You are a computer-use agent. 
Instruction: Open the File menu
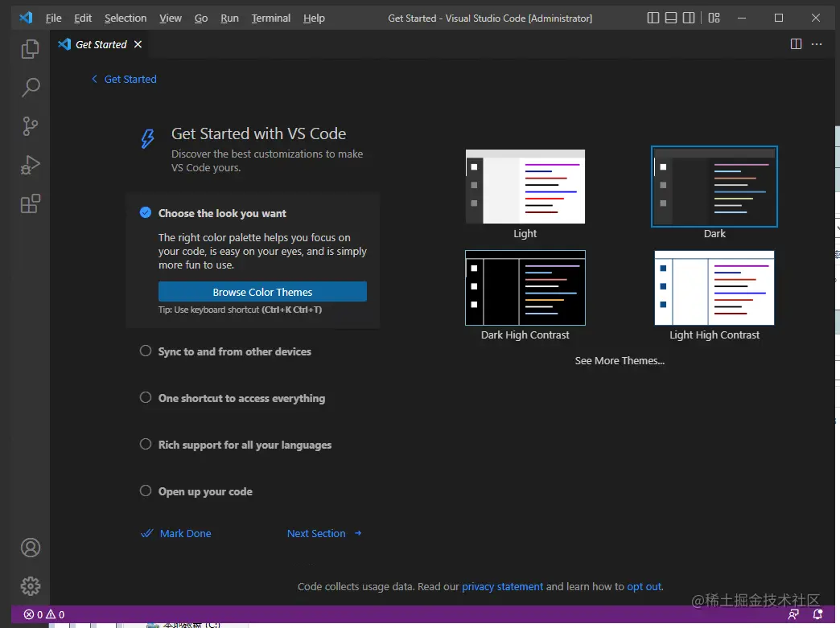54,18
